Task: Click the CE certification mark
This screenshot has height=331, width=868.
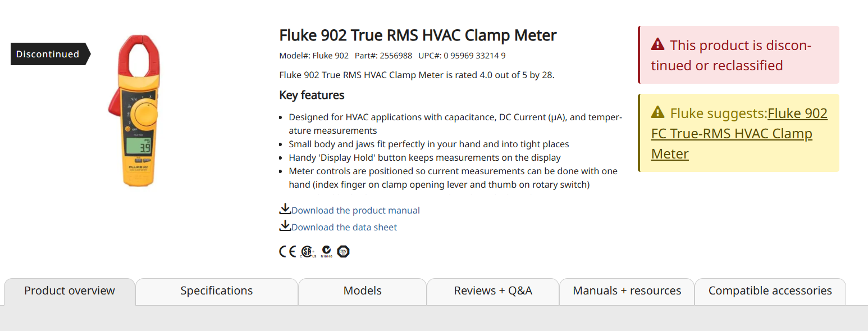Action: (x=287, y=252)
